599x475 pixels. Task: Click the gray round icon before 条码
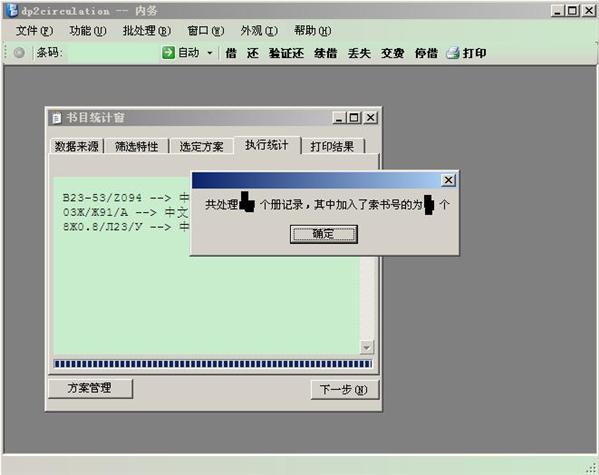click(19, 53)
